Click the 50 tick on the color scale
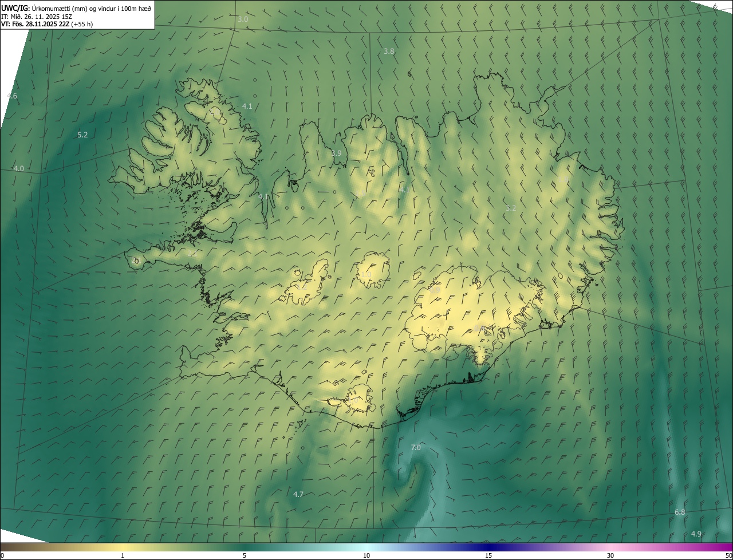This screenshot has height=560, width=733. pyautogui.click(x=728, y=555)
